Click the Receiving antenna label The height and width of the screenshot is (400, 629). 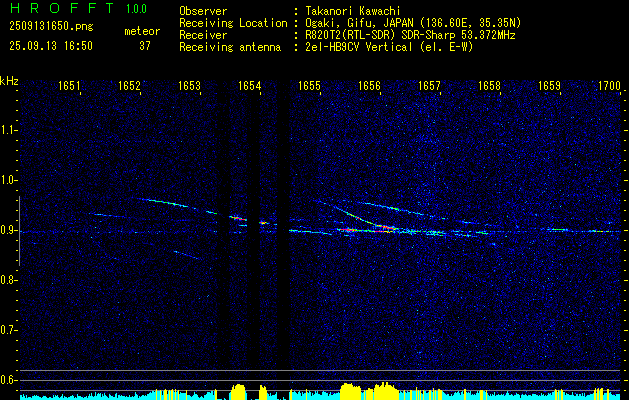[230, 47]
